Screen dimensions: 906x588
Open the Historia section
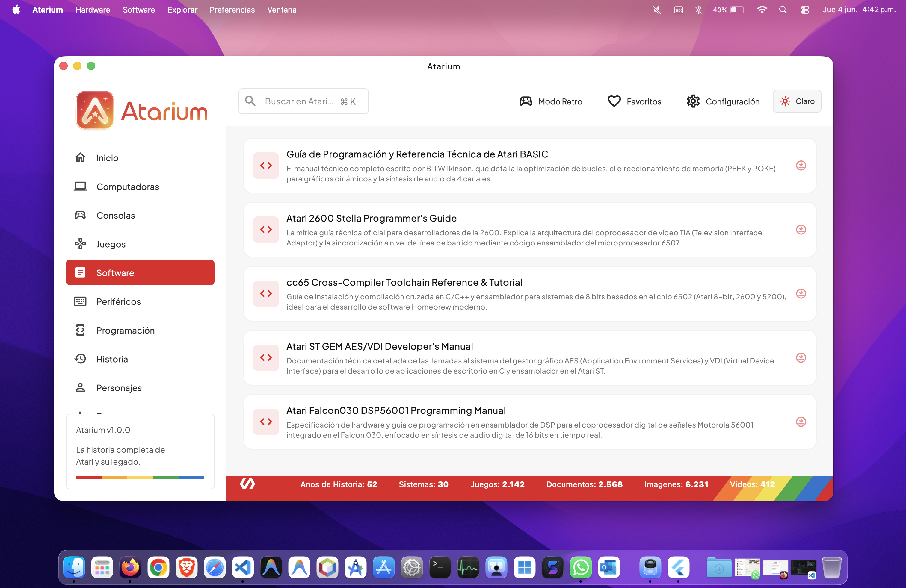tap(140, 359)
